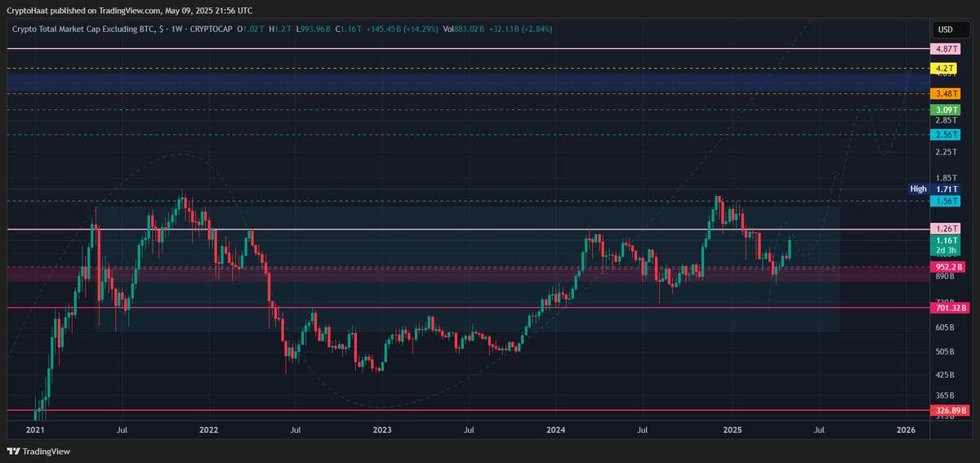
Task: Click the 2.85T price scale value
Action: [946, 120]
